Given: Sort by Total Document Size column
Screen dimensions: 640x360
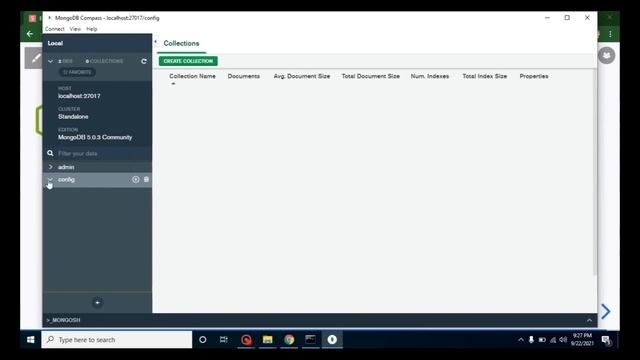Looking at the screenshot, I should pos(371,76).
